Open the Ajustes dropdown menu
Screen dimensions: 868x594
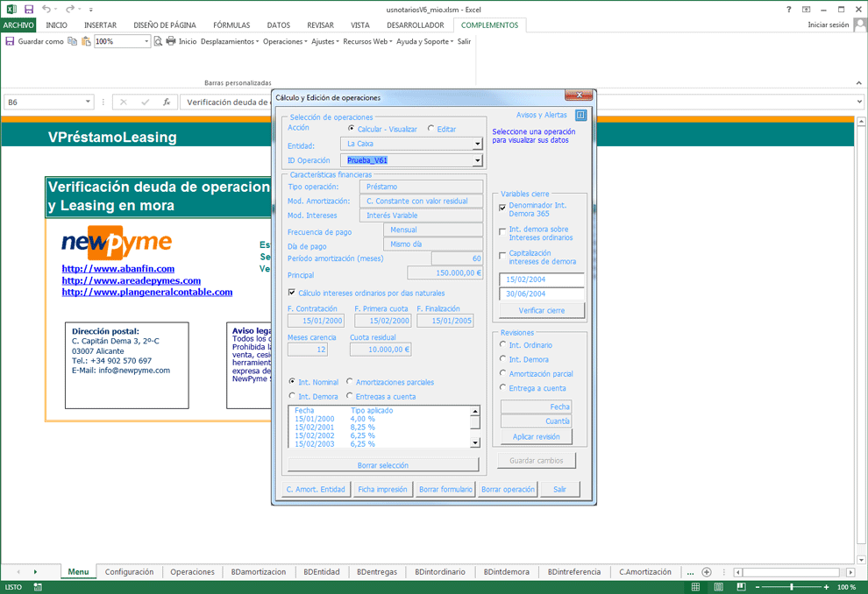pyautogui.click(x=325, y=41)
